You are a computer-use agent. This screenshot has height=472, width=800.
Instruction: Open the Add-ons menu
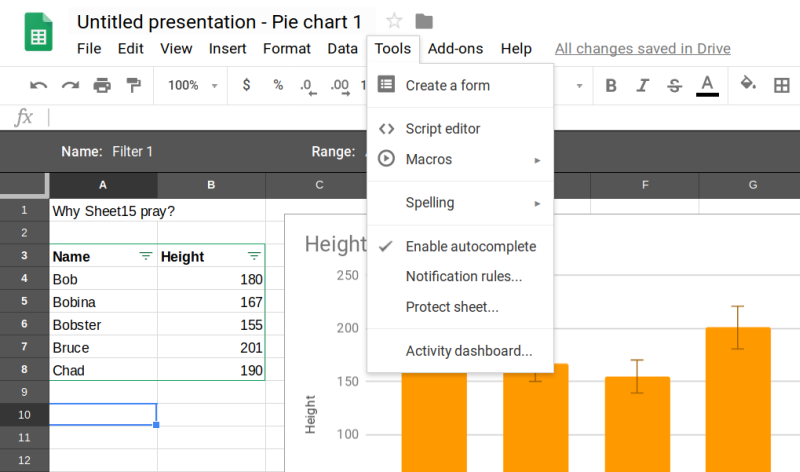click(x=455, y=48)
